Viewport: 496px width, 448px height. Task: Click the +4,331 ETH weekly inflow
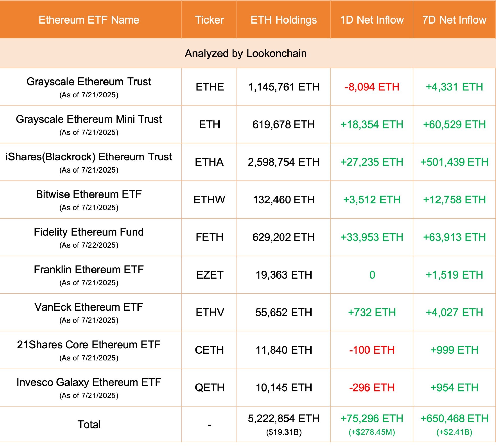point(454,87)
